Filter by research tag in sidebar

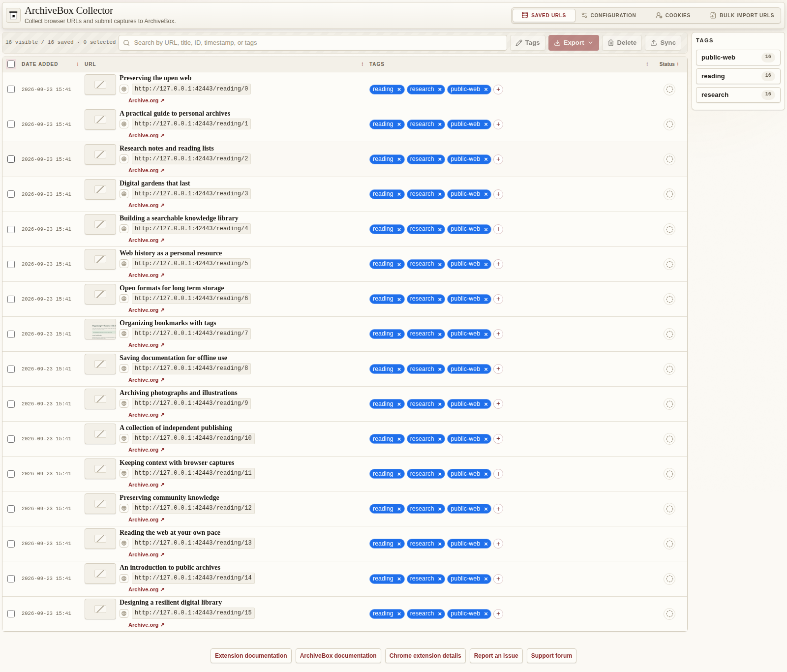pos(738,95)
